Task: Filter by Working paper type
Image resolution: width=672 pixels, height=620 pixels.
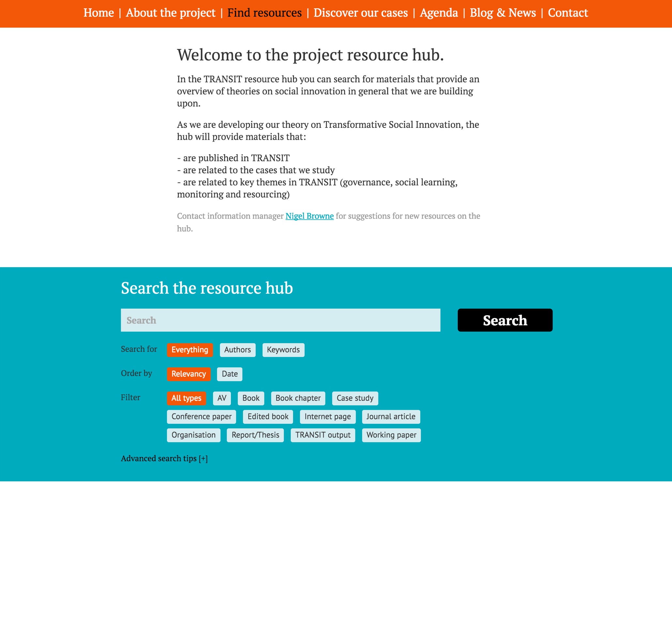Action: point(391,435)
